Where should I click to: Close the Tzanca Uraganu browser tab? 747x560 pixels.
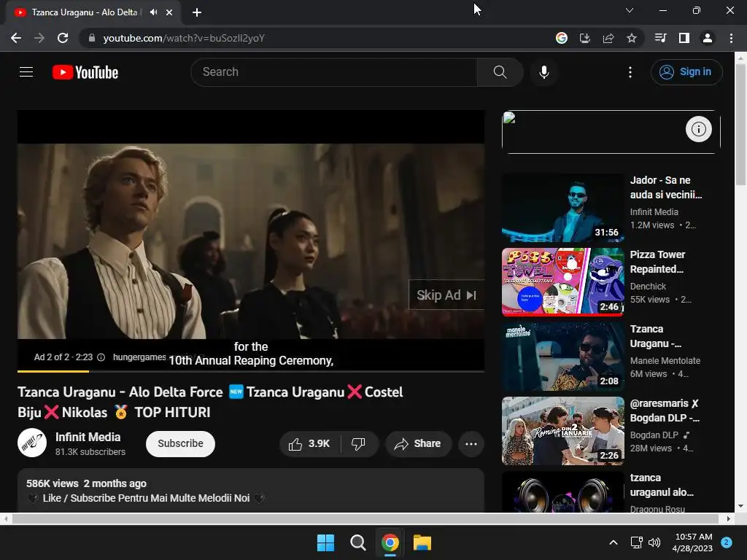click(169, 12)
